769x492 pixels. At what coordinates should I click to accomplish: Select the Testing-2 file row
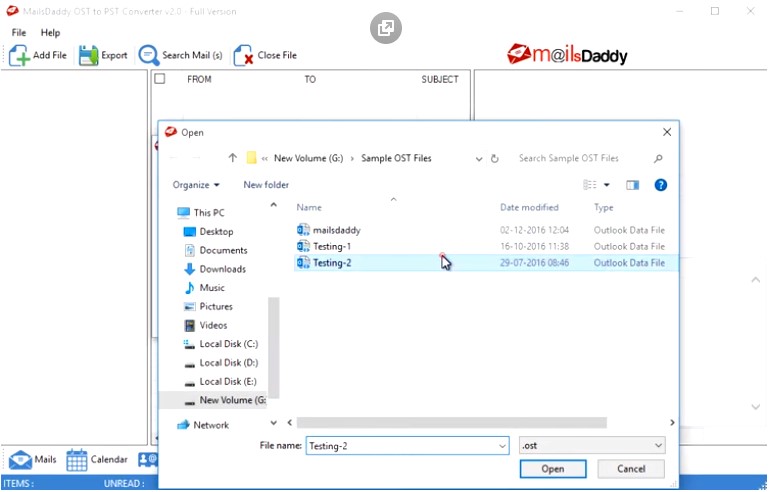(x=486, y=263)
